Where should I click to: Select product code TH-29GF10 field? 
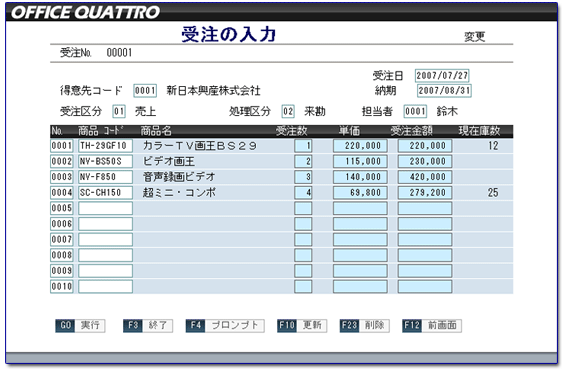[x=105, y=146]
